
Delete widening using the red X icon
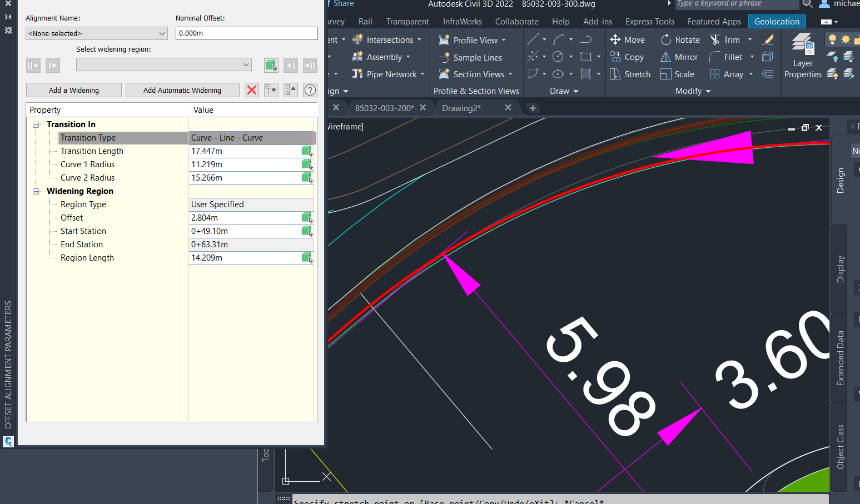[x=251, y=89]
